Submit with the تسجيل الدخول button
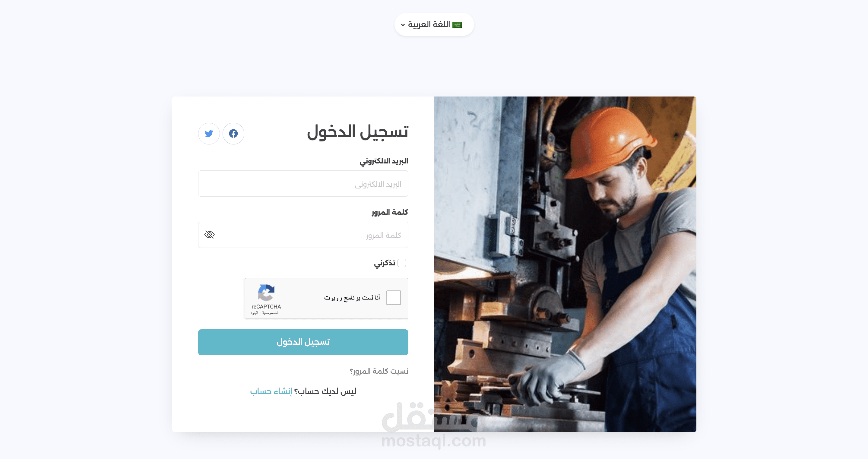This screenshot has width=868, height=459. [x=303, y=342]
